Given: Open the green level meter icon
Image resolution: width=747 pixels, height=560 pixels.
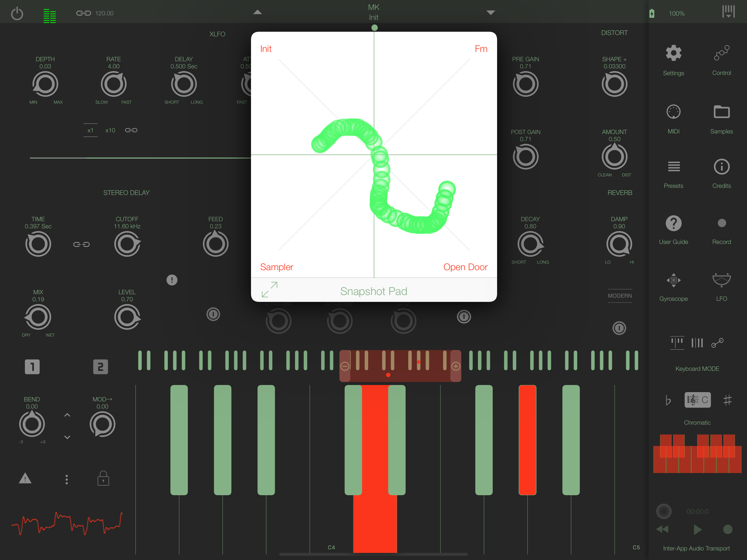Looking at the screenshot, I should [50, 16].
